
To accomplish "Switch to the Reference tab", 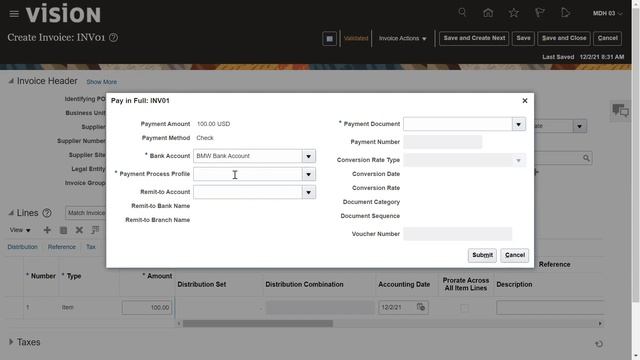I will pyautogui.click(x=62, y=247).
